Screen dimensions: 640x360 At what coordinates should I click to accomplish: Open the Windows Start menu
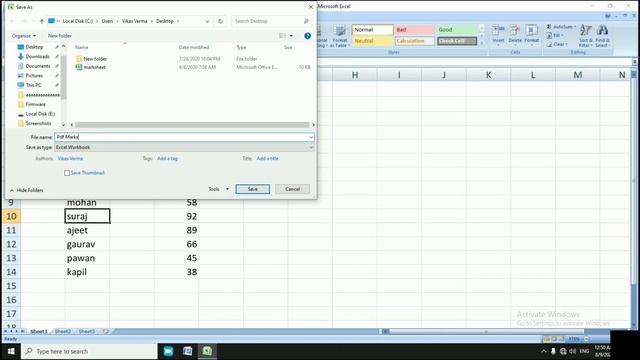(11, 351)
